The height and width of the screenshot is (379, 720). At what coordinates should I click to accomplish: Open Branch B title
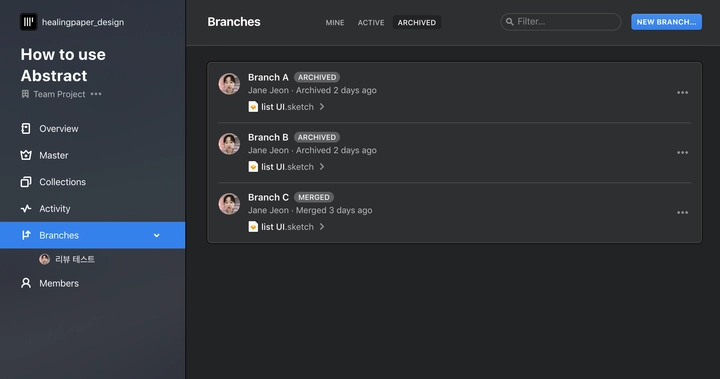tap(268, 137)
